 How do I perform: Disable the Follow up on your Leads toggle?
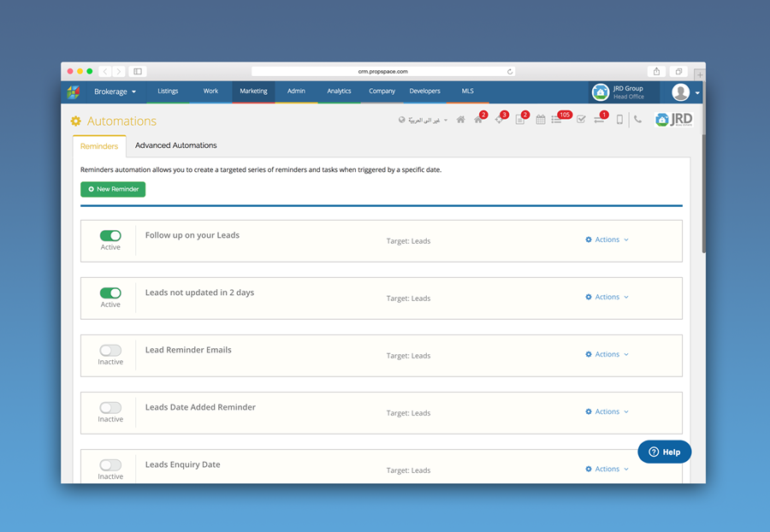110,235
